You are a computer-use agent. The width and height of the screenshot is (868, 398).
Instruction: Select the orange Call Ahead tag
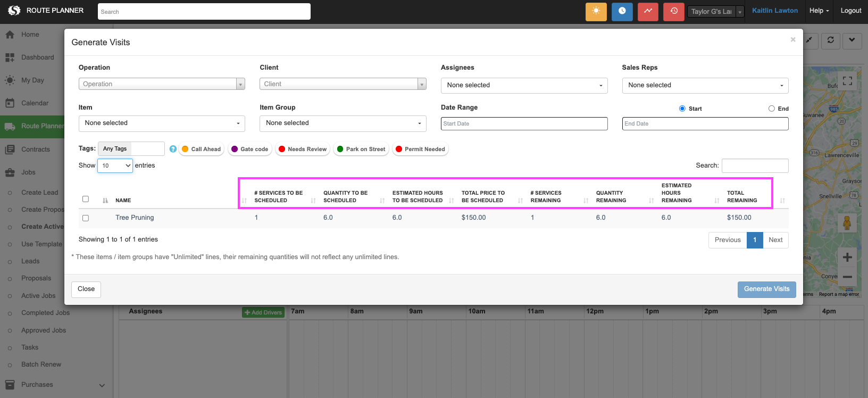coord(201,149)
